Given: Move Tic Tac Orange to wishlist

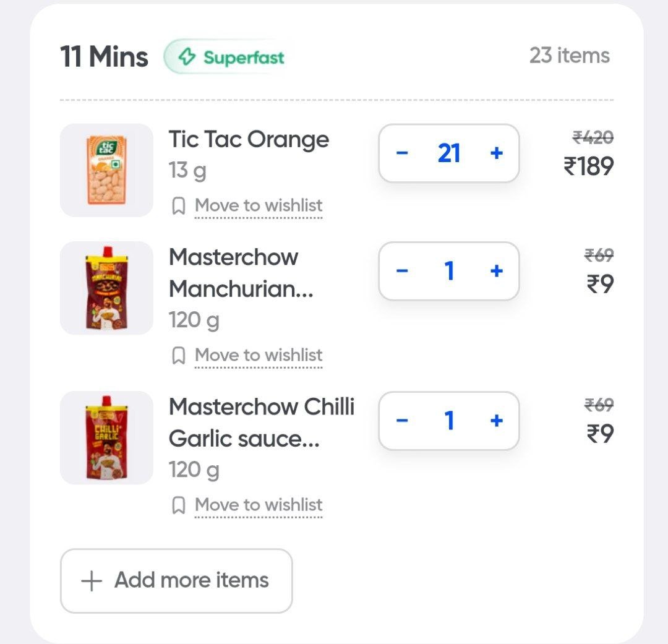Looking at the screenshot, I should [259, 205].
